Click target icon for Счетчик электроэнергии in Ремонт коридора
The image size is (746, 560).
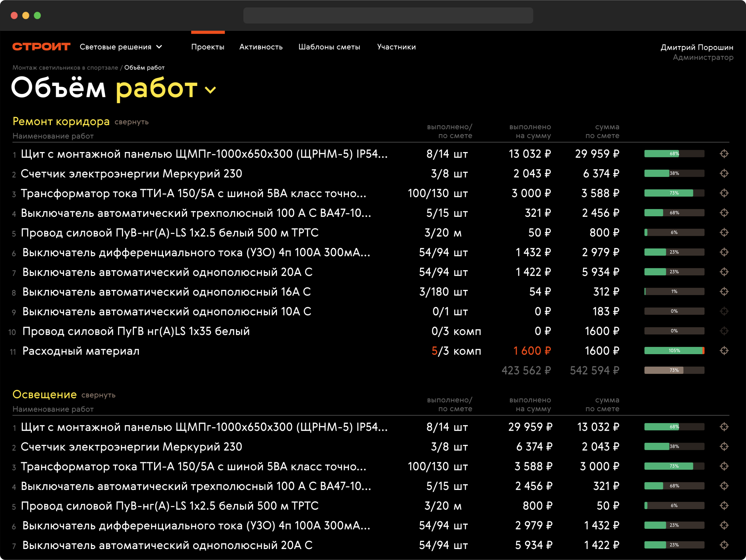point(724,173)
